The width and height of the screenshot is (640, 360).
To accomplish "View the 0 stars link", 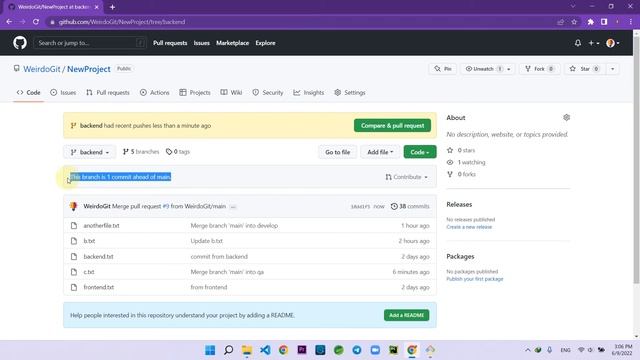I will coord(461,150).
